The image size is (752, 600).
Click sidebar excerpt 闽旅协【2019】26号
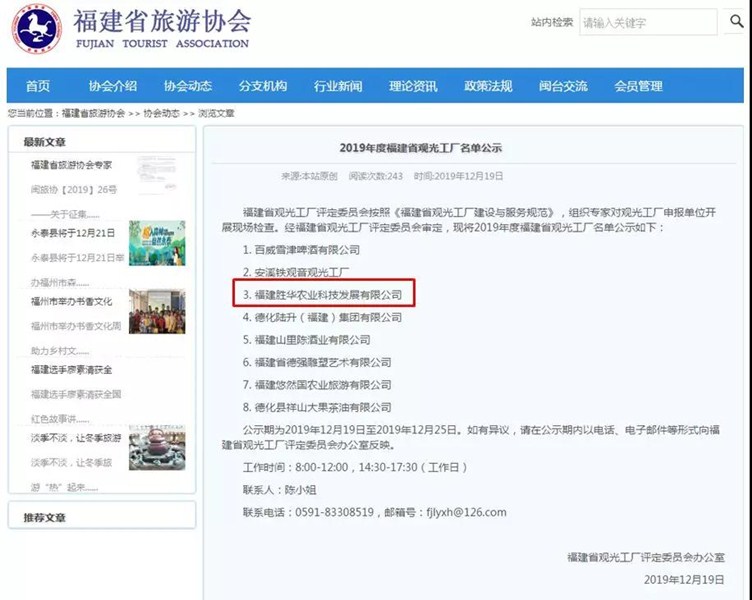(74, 189)
